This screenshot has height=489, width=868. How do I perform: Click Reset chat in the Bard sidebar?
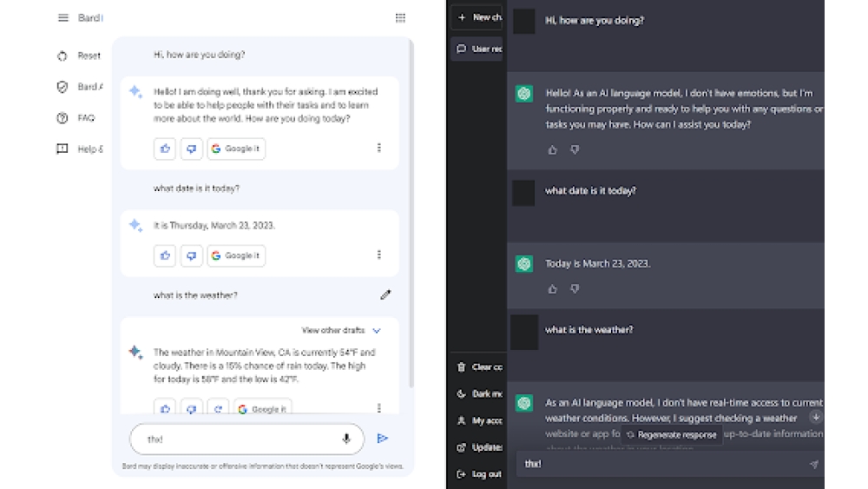coord(79,56)
